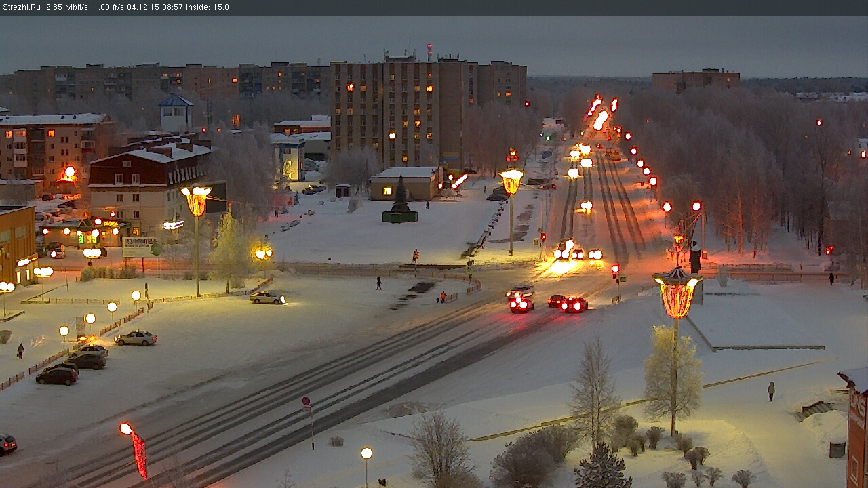Click the 1.00 fr/s frame rate value
Image resolution: width=868 pixels, height=488 pixels.
coord(108,7)
